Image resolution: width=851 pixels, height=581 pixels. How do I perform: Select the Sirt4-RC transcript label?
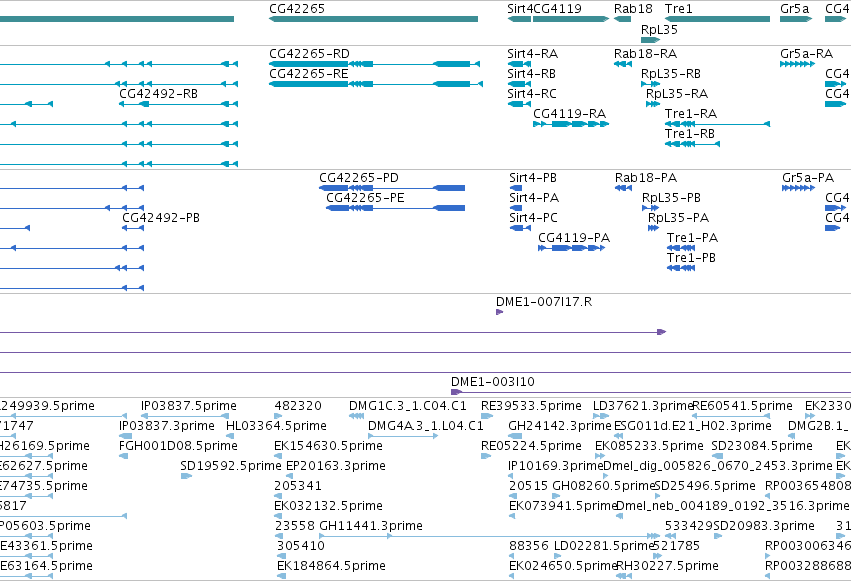532,94
